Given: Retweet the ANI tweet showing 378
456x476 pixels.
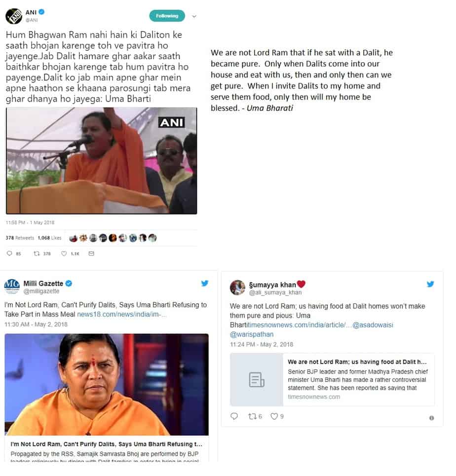Looking at the screenshot, I should tap(37, 254).
